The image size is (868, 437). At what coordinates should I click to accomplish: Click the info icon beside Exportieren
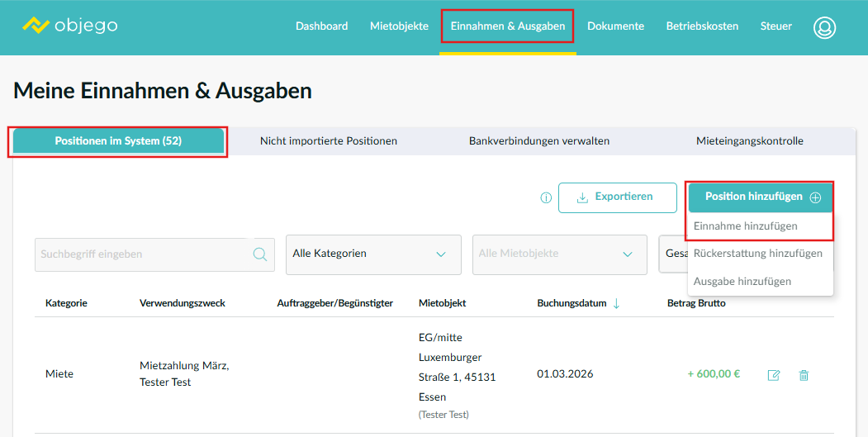[545, 198]
